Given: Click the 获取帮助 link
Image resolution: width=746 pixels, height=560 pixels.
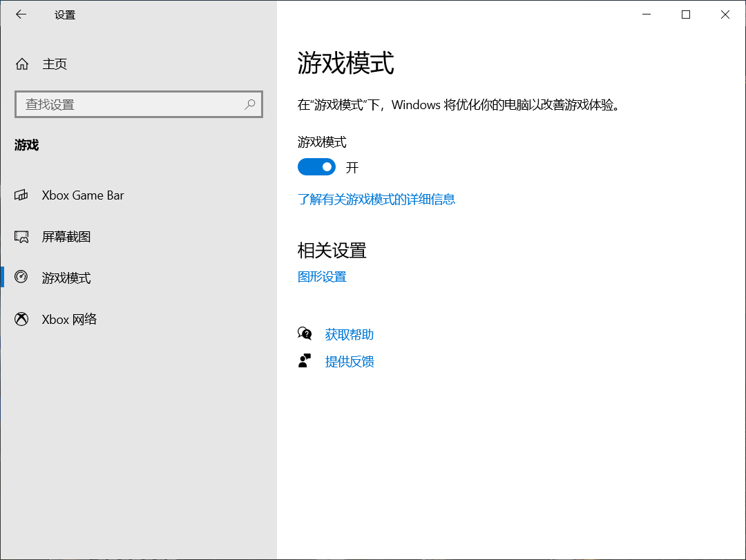Looking at the screenshot, I should click(x=350, y=334).
